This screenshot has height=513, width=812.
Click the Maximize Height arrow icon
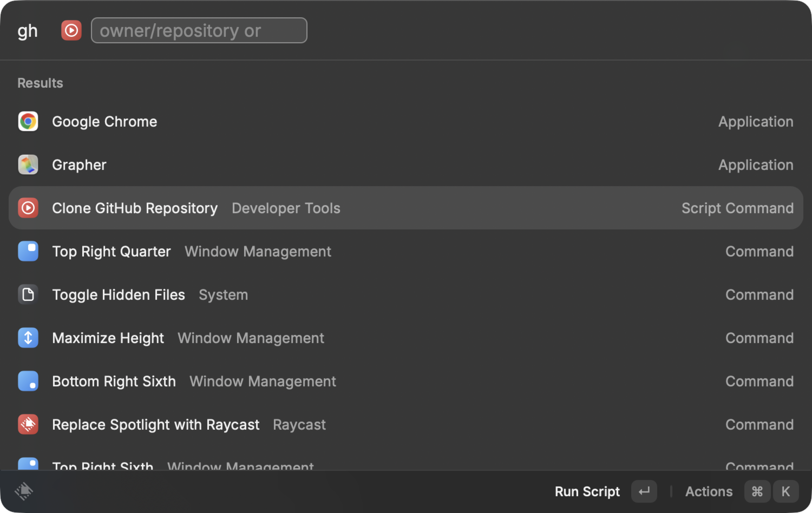point(28,338)
